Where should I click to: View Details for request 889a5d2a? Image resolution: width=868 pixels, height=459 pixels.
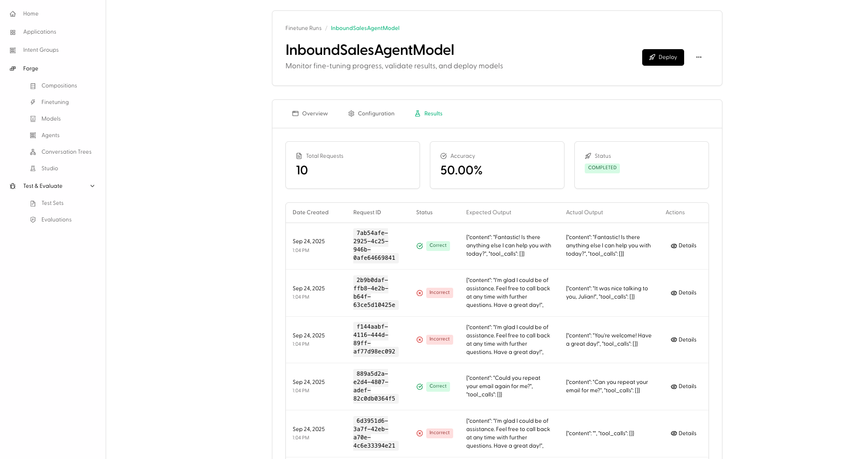[683, 387]
